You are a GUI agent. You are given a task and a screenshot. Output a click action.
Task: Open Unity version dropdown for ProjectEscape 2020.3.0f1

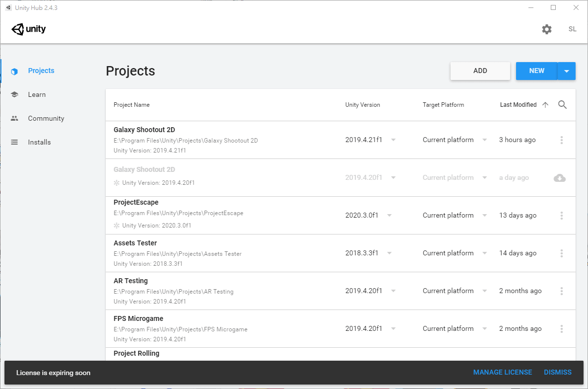click(389, 216)
